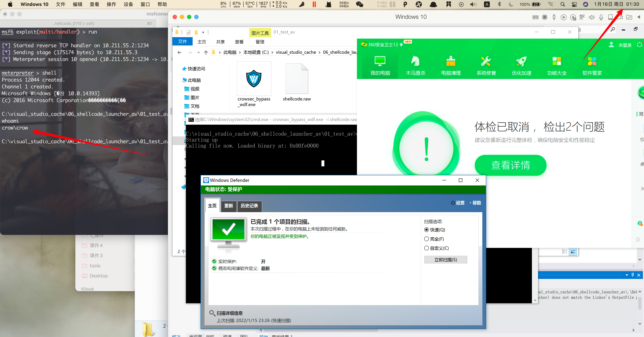Screen dimensions: 644x337
Task: Open 设备 menu in macOS menu bar
Action: (128, 4)
